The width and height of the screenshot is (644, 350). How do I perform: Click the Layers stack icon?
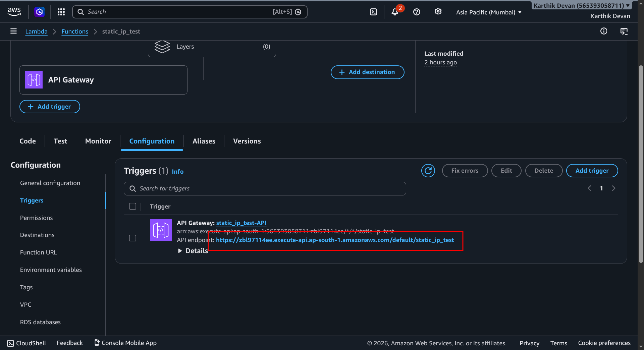coord(162,47)
